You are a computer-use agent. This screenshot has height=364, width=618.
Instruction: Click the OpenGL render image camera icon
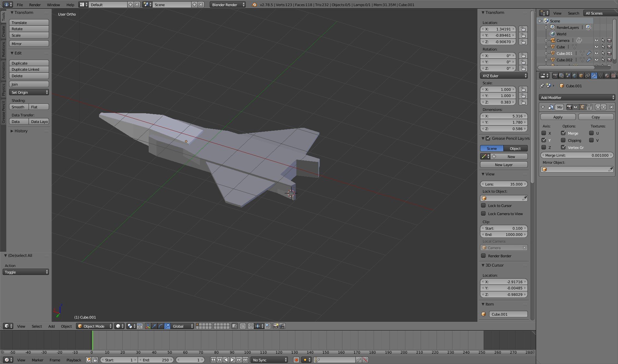coord(276,326)
